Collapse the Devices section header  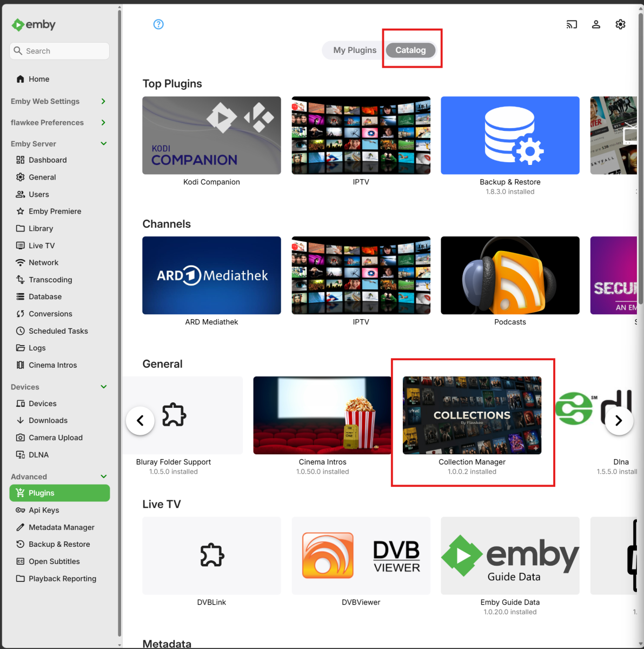click(59, 387)
